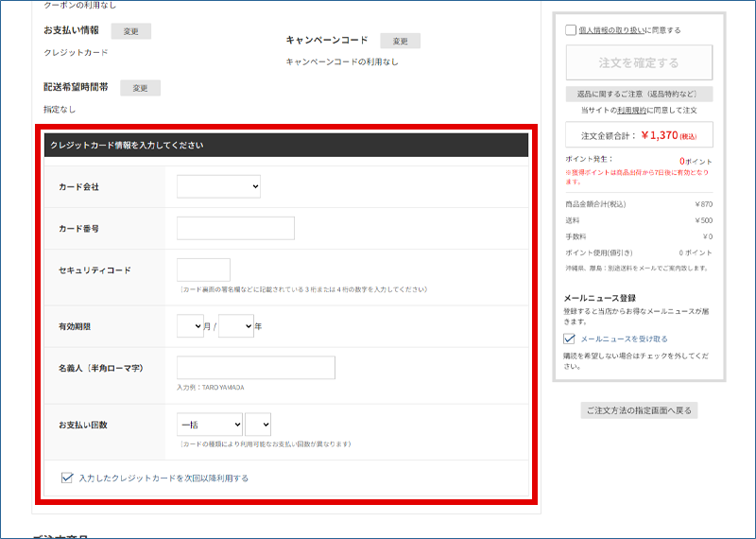756x539 pixels.
Task: Focus the セキュリティコード input field
Action: tap(203, 269)
